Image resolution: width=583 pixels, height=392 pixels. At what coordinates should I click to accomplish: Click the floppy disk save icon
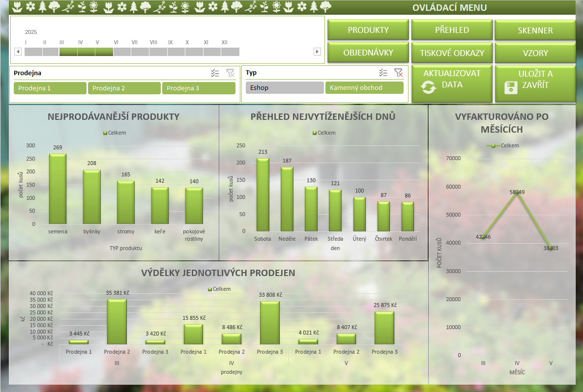512,88
